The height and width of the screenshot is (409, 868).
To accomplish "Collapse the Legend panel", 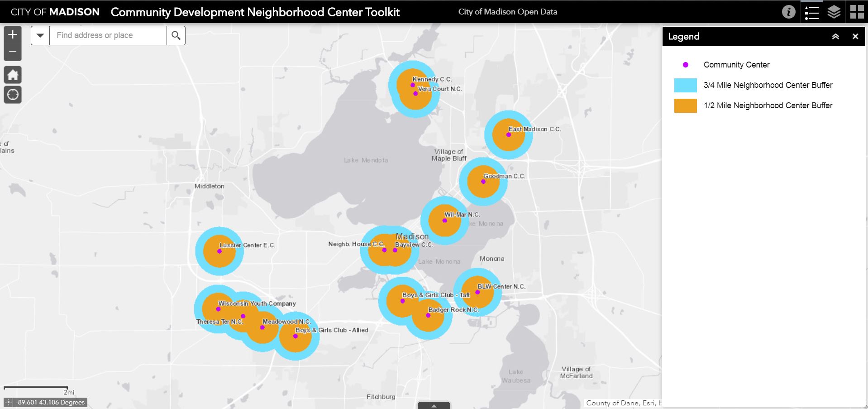I will (835, 37).
